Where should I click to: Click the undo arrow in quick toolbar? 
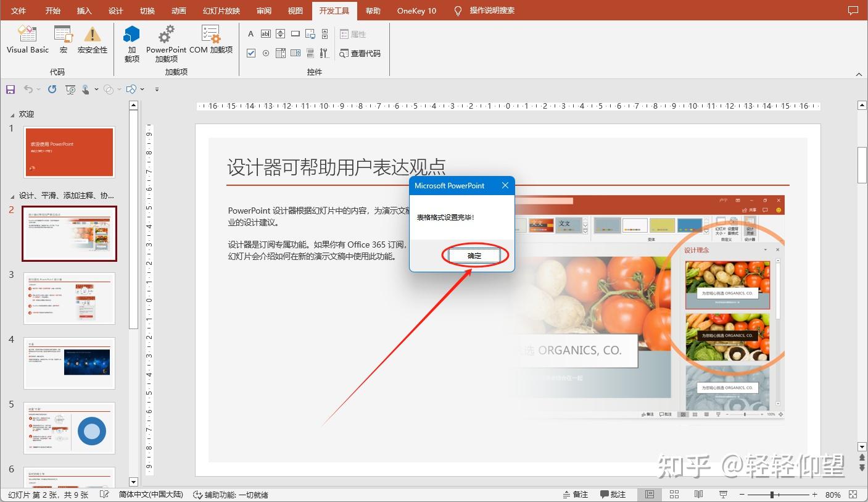pos(28,90)
